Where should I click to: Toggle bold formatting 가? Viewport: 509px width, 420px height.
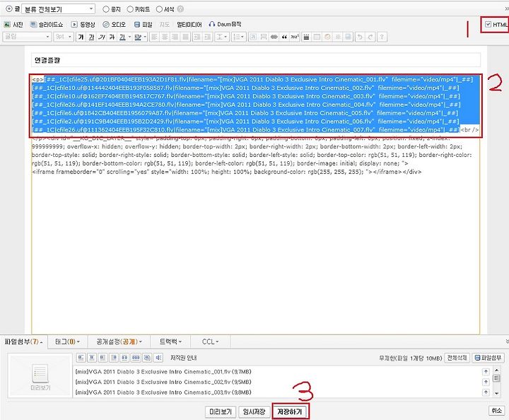point(81,37)
